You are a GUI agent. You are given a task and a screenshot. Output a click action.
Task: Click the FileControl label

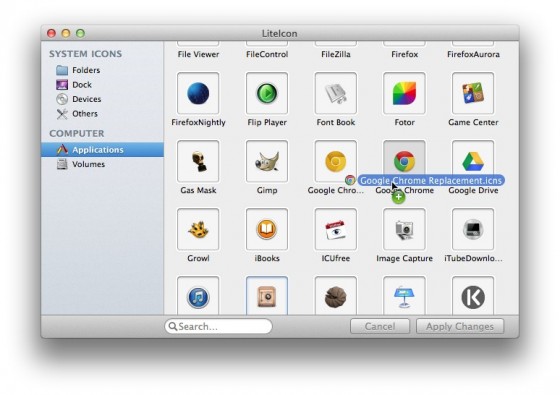coord(267,54)
